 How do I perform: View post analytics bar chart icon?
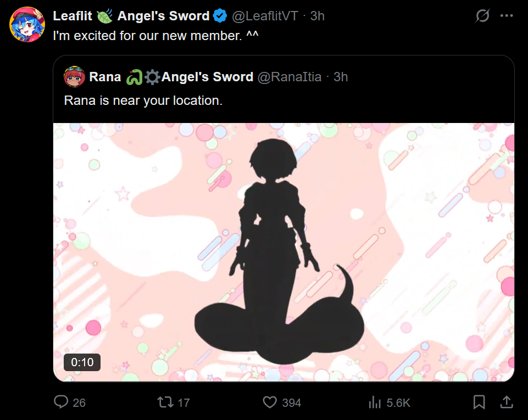pos(375,402)
